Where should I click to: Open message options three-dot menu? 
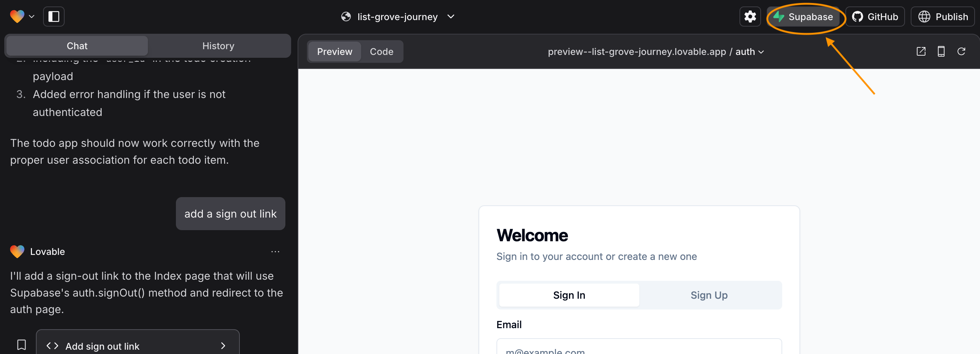275,252
